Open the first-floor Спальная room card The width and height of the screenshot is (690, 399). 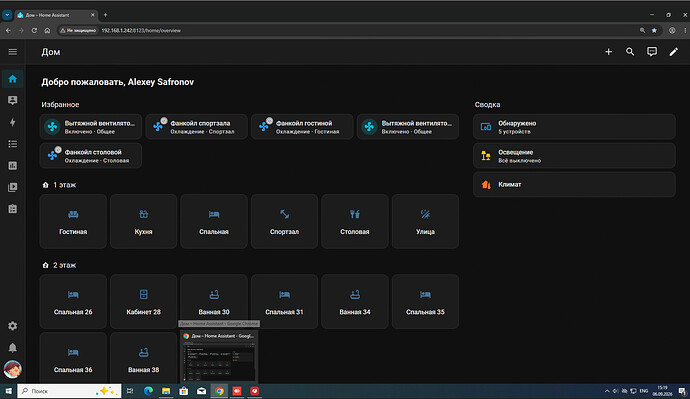214,221
